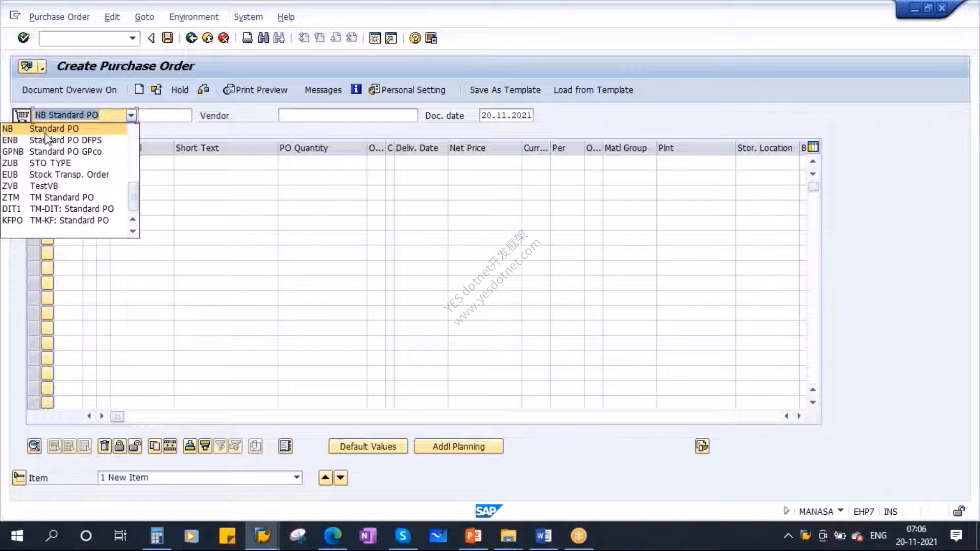
Task: Click the Check icon next to Hold
Action: (203, 89)
